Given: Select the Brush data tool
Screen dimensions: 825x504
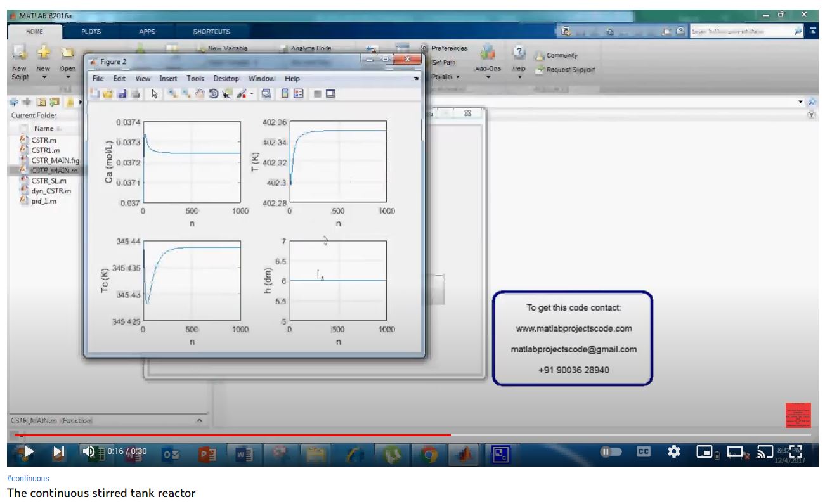Looking at the screenshot, I should click(241, 94).
